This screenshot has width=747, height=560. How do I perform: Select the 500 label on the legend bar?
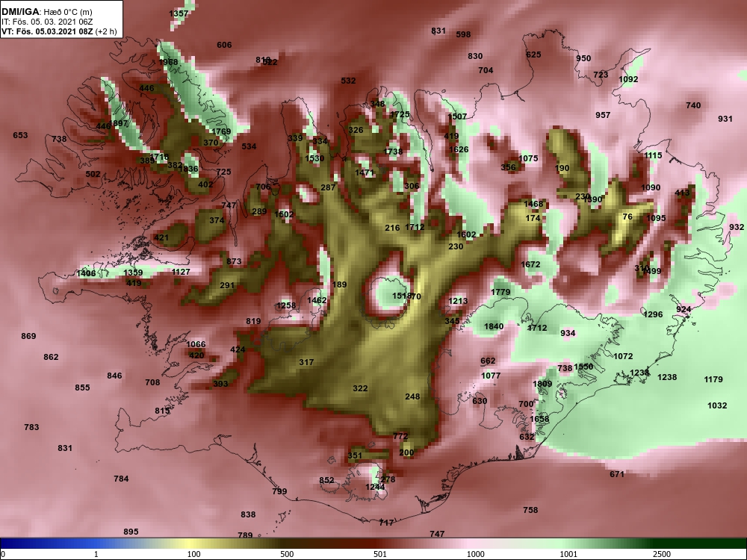click(288, 554)
